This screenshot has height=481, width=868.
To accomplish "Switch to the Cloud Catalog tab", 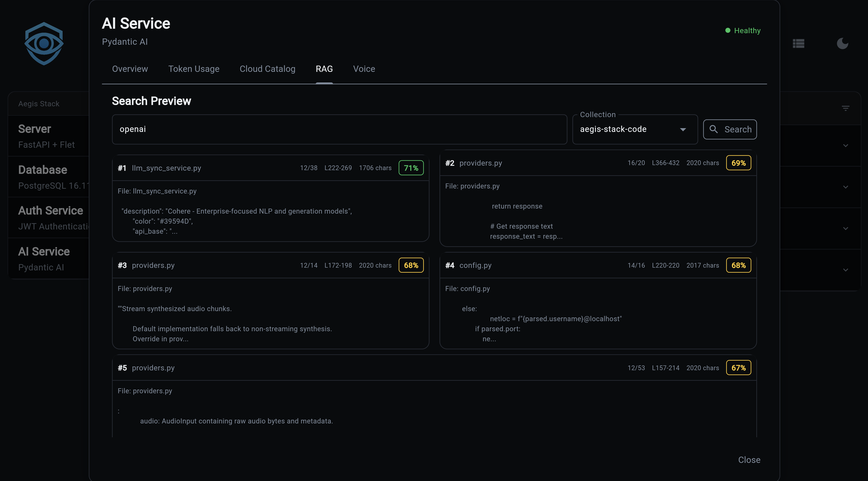I will 267,69.
